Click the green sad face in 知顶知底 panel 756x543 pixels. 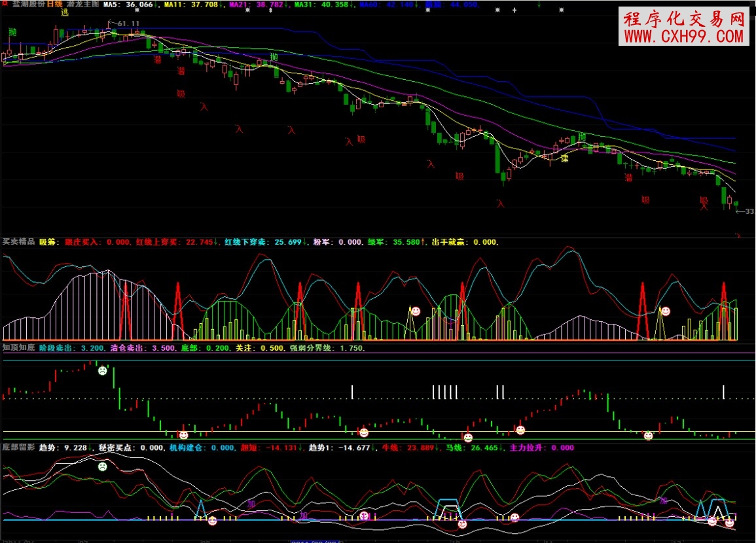tap(103, 370)
